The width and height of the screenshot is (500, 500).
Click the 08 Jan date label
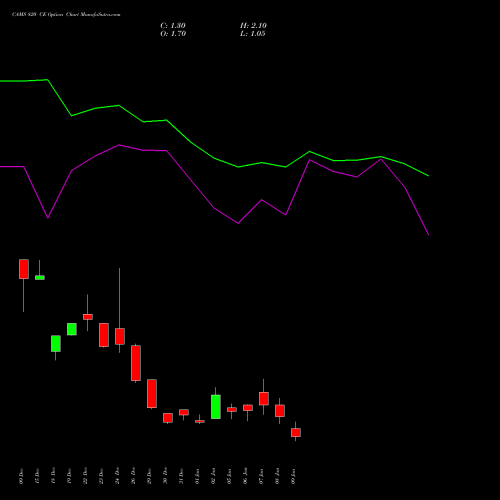tap(277, 476)
